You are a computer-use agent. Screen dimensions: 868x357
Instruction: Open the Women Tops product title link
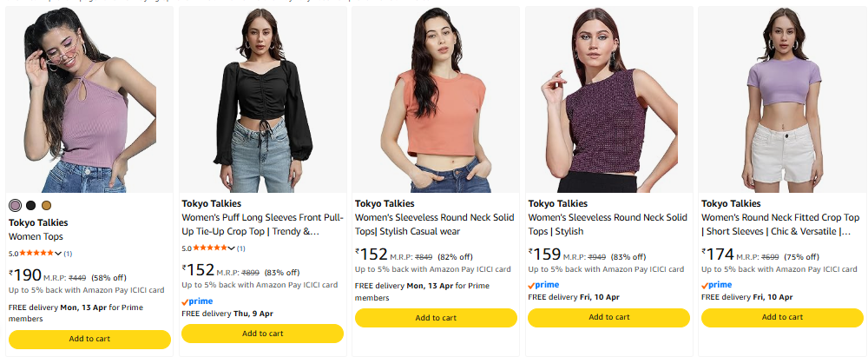[x=36, y=236]
